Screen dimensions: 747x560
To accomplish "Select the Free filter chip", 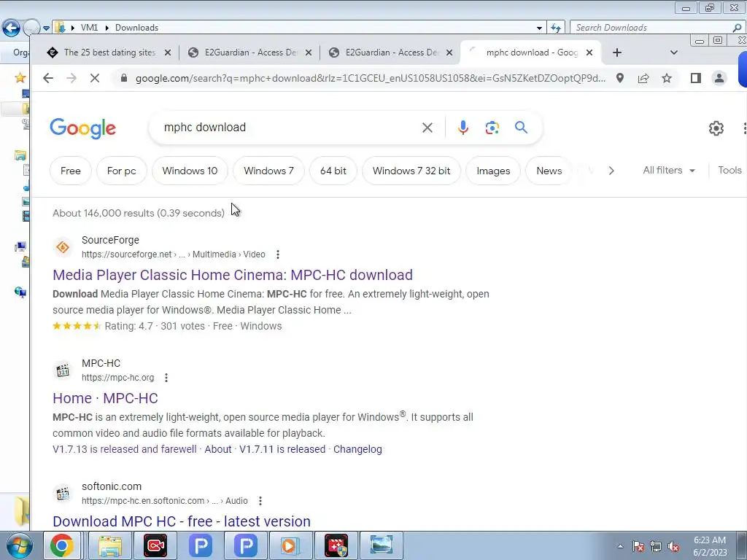I will tap(71, 171).
